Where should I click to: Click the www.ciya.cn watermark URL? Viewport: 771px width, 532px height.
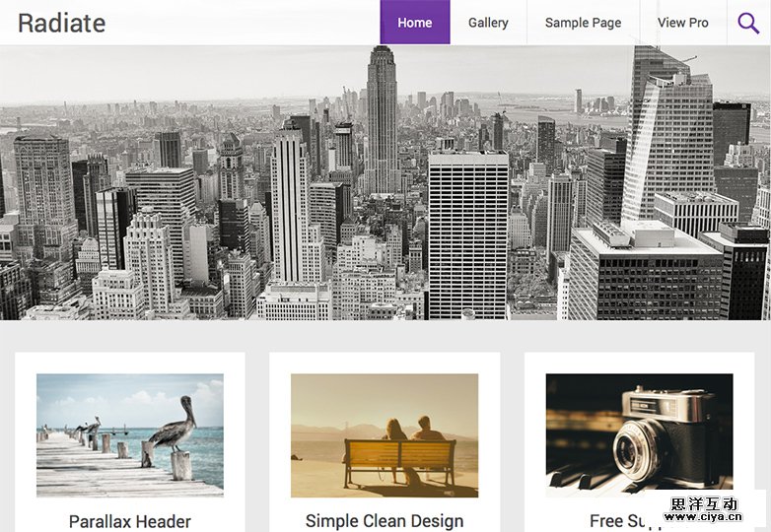click(x=703, y=517)
